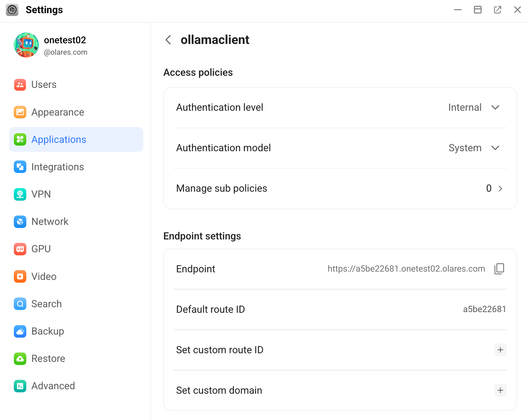Screen dimensions: 530x420
Task: Change the Authentication model selection
Action: (495, 148)
